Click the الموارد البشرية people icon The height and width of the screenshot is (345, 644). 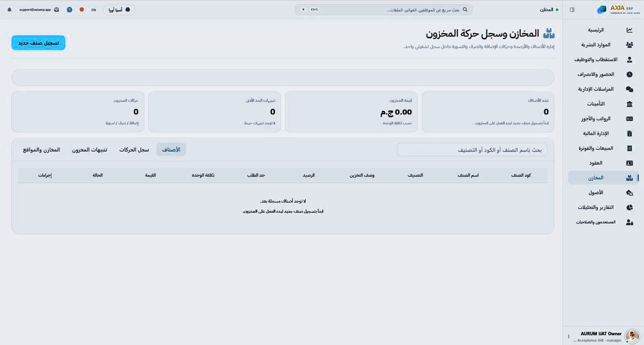[630, 45]
